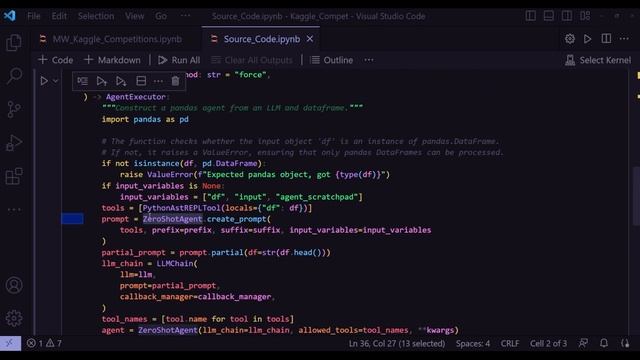Click Cell 2 of 3 status entry
This screenshot has height=360, width=640.
[x=548, y=343]
